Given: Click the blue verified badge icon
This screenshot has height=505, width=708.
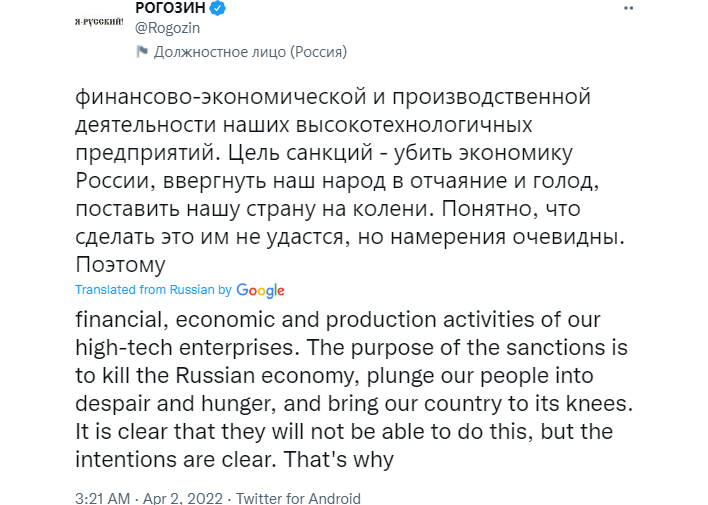Looking at the screenshot, I should click(219, 8).
